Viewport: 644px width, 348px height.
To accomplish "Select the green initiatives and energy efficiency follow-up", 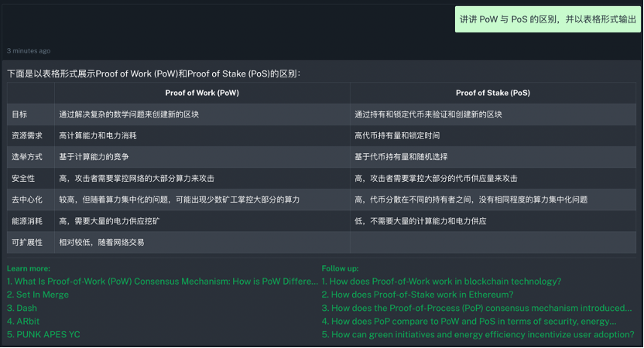I will (478, 334).
